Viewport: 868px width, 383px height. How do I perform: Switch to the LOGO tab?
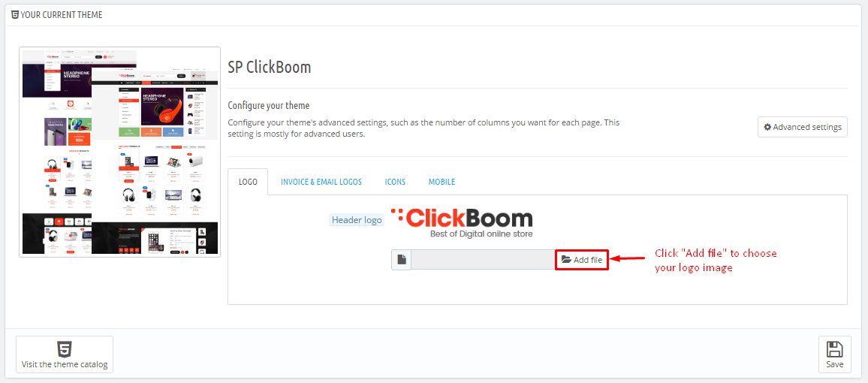coord(248,182)
